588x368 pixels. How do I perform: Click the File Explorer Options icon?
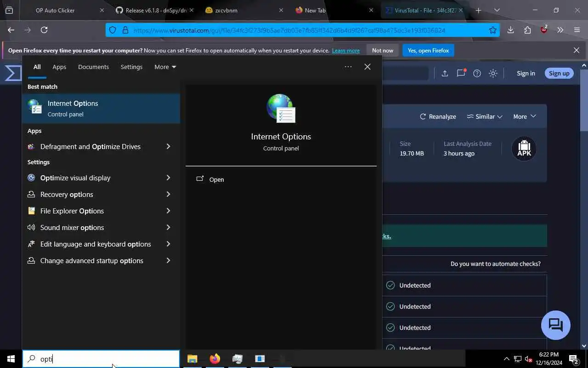click(x=31, y=211)
